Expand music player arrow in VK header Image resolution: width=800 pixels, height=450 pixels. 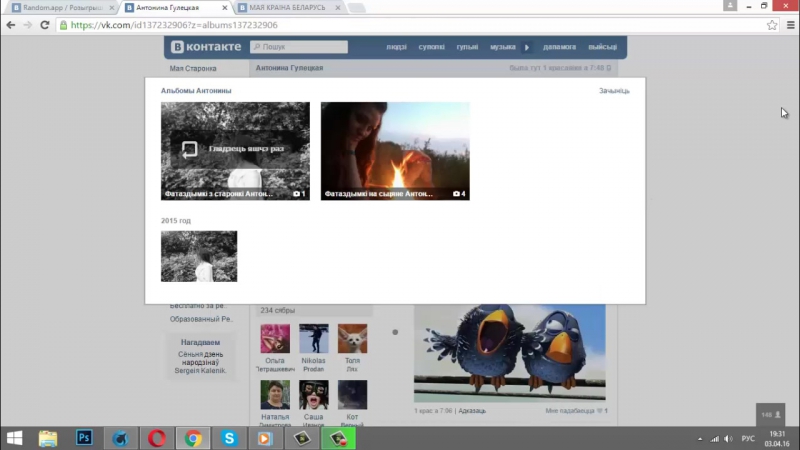[x=526, y=47]
